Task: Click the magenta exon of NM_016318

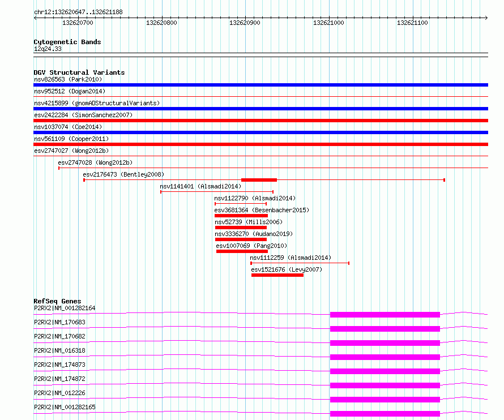Action: pos(385,357)
